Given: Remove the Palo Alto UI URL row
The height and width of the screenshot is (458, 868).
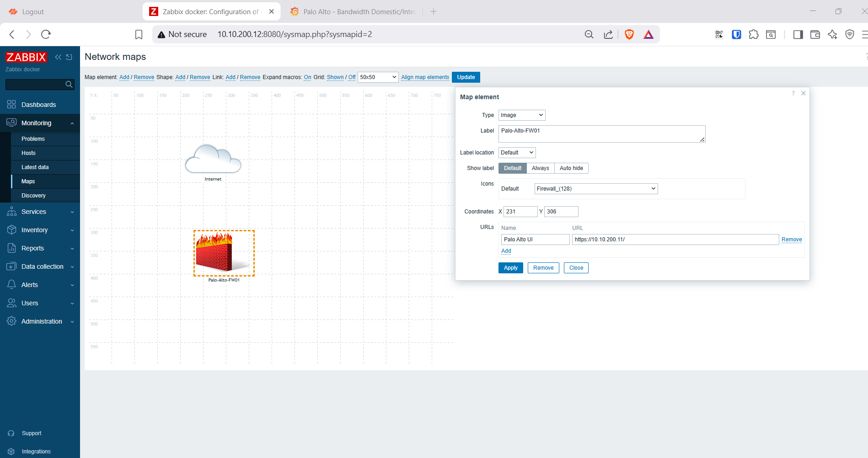Looking at the screenshot, I should pyautogui.click(x=792, y=240).
